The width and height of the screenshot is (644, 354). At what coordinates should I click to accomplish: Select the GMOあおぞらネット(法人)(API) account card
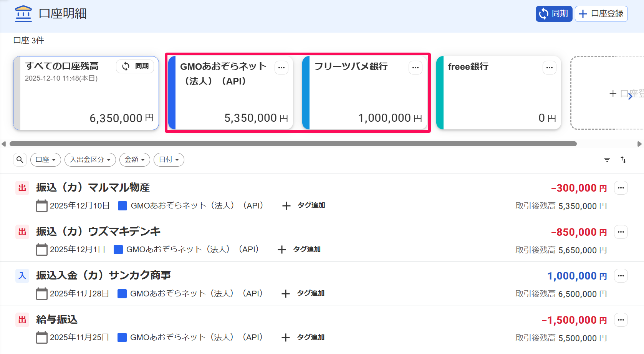(x=231, y=93)
